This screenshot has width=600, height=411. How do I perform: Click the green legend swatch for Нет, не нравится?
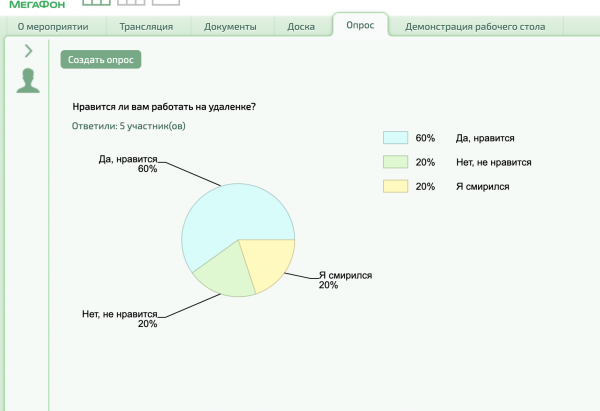(x=395, y=162)
